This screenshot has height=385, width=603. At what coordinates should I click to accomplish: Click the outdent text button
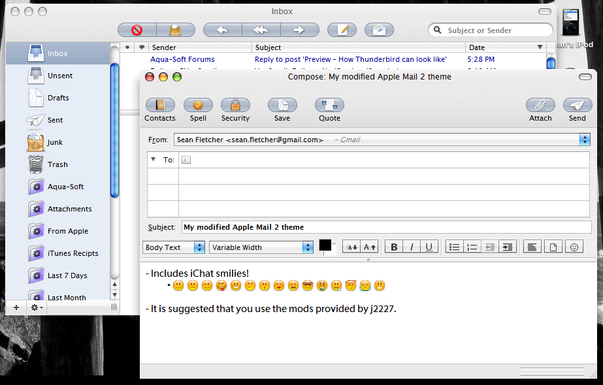(490, 247)
